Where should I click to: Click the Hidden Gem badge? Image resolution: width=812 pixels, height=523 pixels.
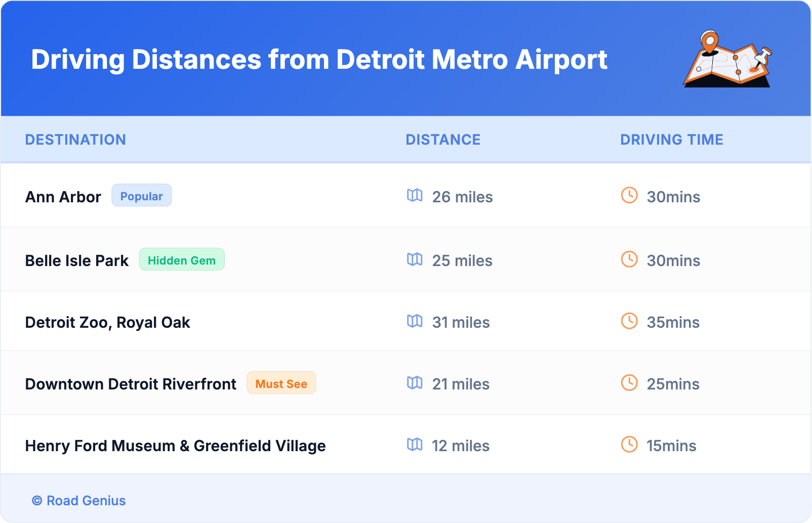pos(182,260)
